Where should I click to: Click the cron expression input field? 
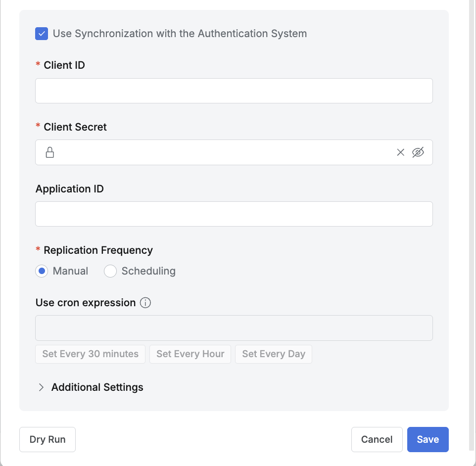coord(234,328)
